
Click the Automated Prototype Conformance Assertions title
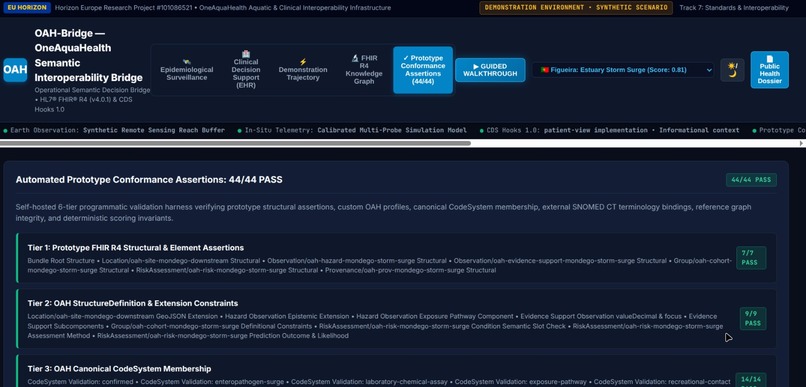[x=149, y=180]
